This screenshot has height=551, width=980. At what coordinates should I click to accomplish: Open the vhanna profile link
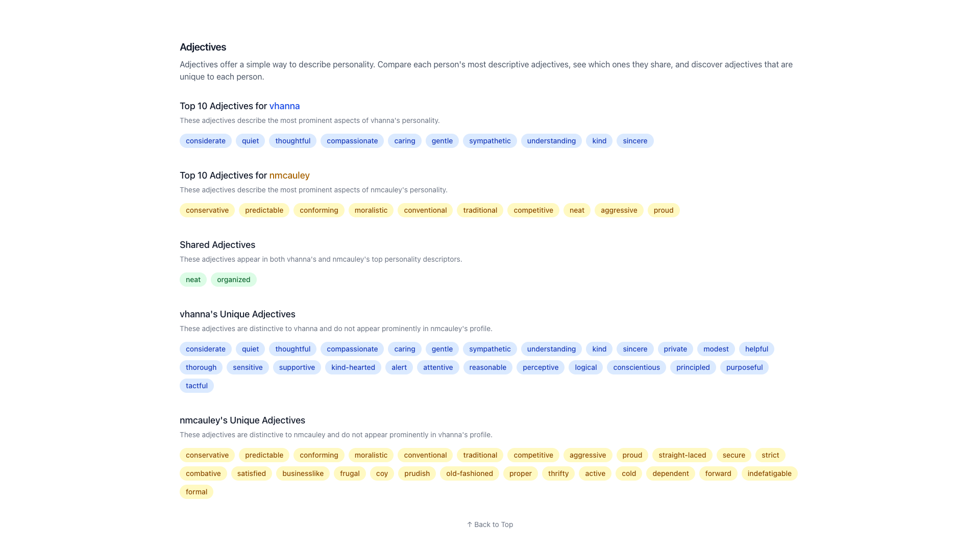tap(284, 106)
